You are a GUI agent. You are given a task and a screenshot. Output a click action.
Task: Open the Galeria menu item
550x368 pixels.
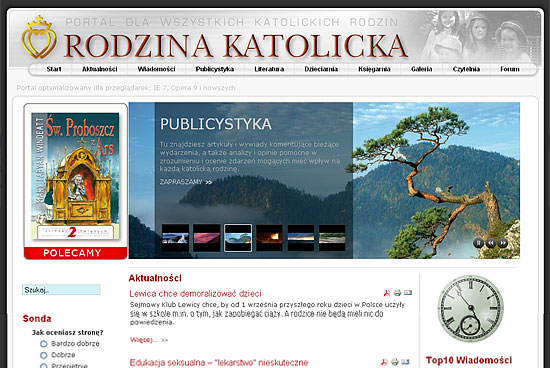(x=422, y=69)
